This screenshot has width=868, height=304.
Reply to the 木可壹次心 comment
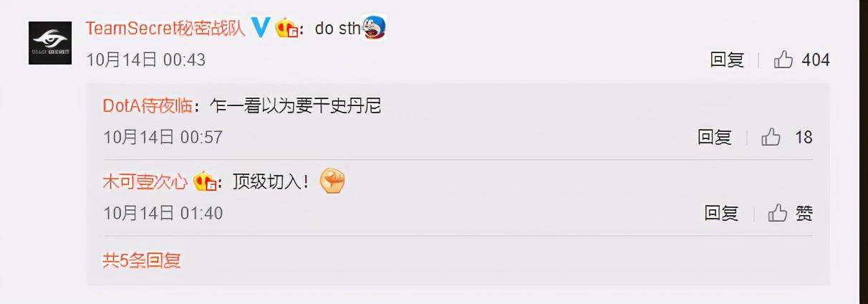[721, 213]
